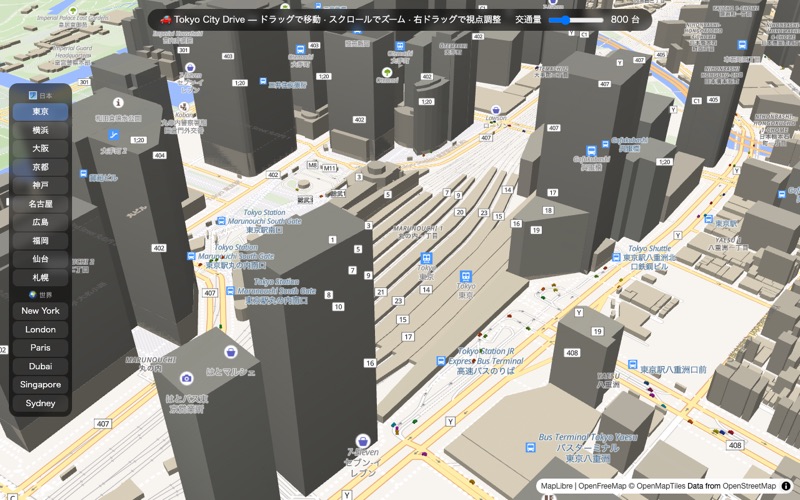800x500 pixels.
Task: Switch to 仙台
Action: [40, 259]
